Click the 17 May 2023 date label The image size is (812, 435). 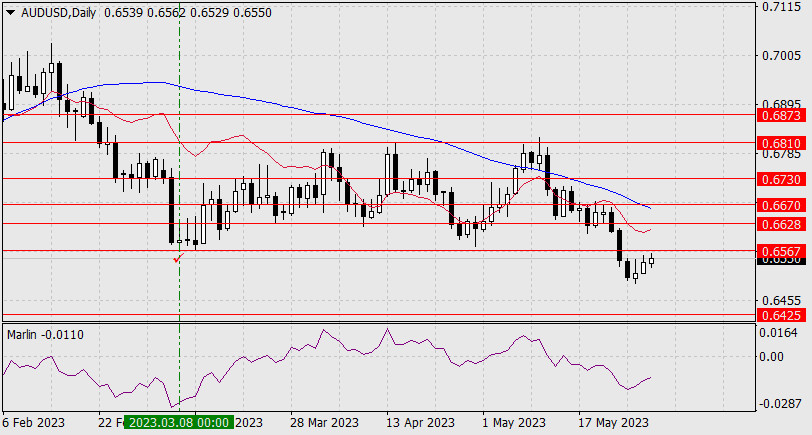click(x=613, y=423)
